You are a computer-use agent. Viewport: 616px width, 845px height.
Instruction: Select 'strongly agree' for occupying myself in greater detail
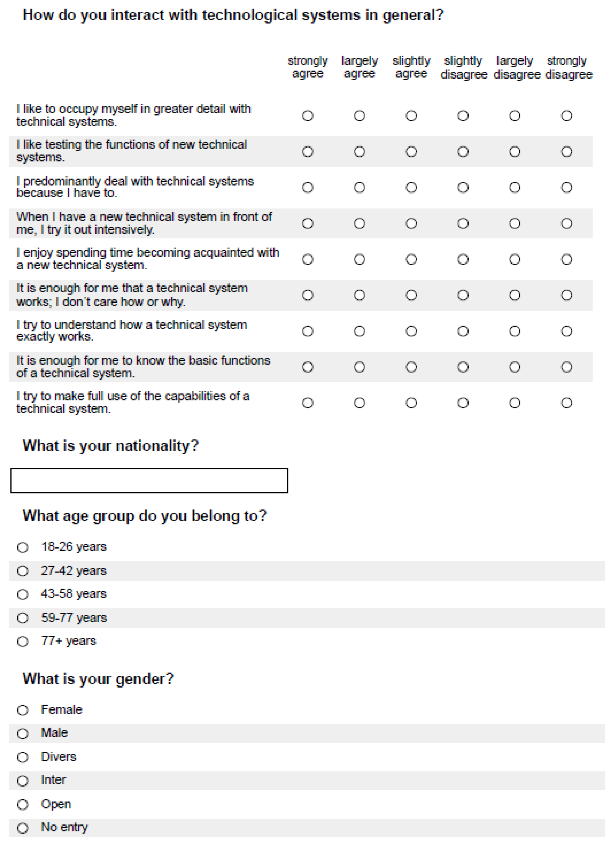tap(308, 116)
